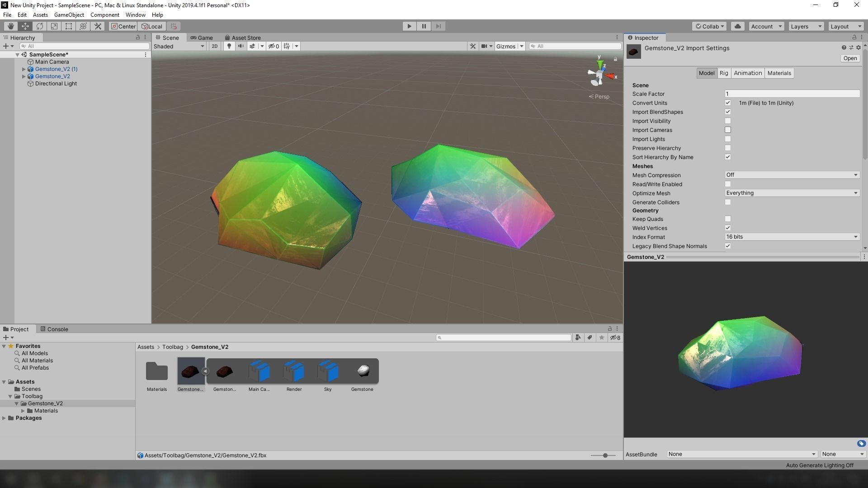Switch to the Materials import tab

(x=779, y=73)
